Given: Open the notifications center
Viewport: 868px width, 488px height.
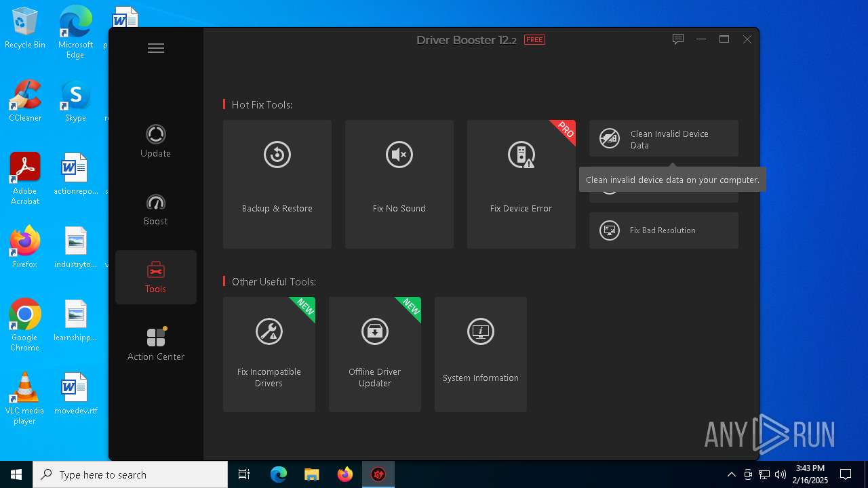Looking at the screenshot, I should pos(846,474).
